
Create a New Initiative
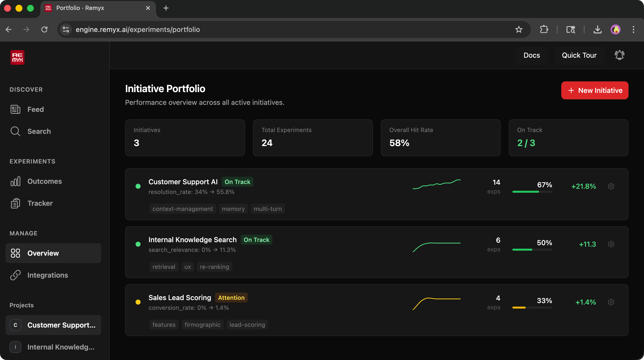(594, 90)
